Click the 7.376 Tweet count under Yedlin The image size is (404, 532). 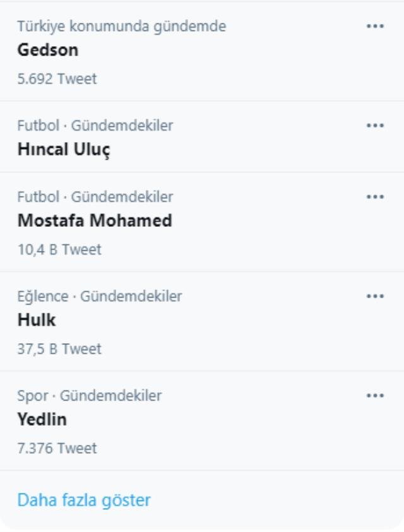tap(57, 449)
